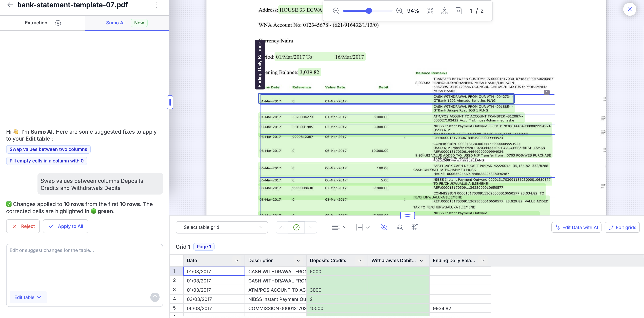Click the document search icon
The image size is (644, 318).
458,11
